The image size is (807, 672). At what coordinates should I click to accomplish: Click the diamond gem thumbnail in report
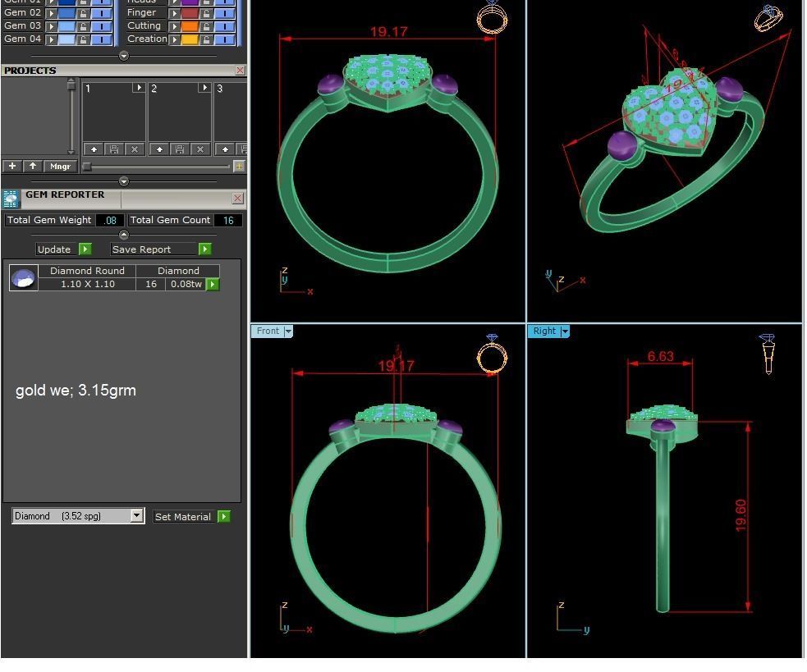(x=23, y=278)
